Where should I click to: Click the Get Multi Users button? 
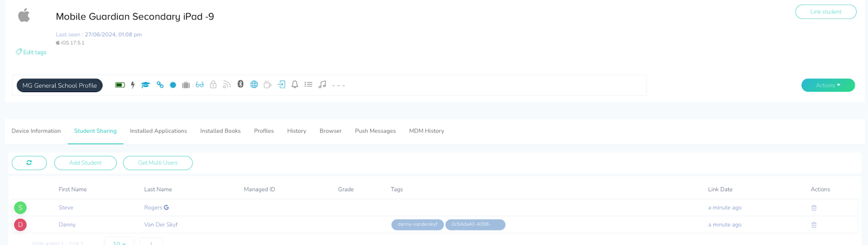158,163
